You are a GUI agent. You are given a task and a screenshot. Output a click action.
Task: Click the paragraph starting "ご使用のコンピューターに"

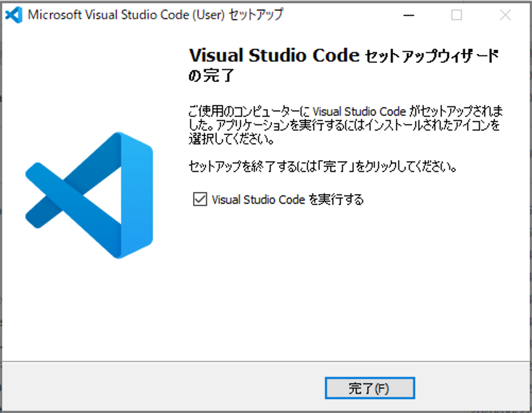(346, 125)
